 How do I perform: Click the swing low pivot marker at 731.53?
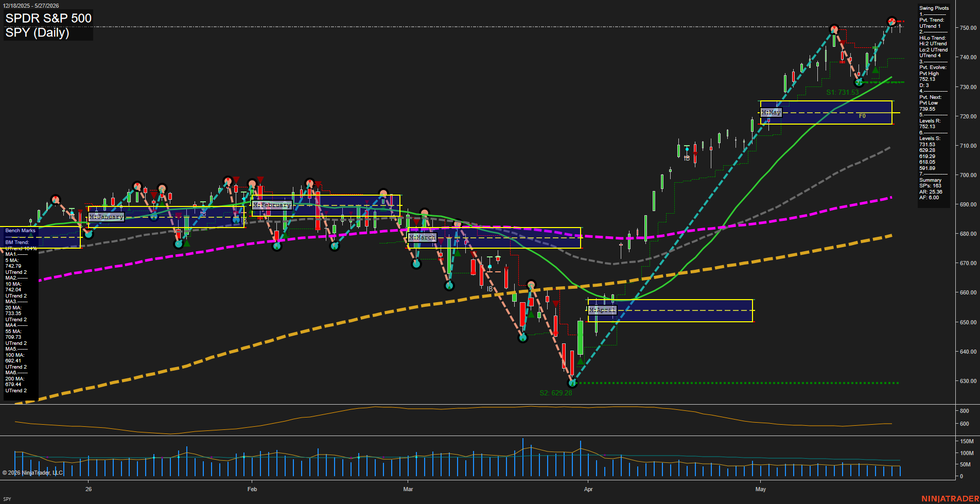(x=859, y=82)
